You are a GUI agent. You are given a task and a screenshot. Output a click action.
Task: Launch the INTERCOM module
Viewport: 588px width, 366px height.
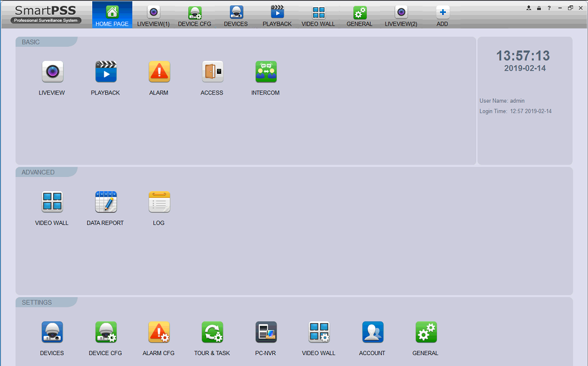pos(266,72)
